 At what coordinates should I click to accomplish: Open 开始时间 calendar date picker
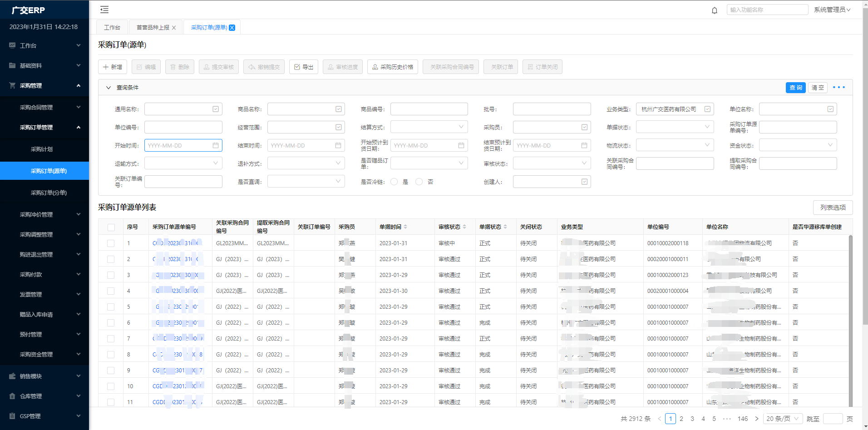216,145
